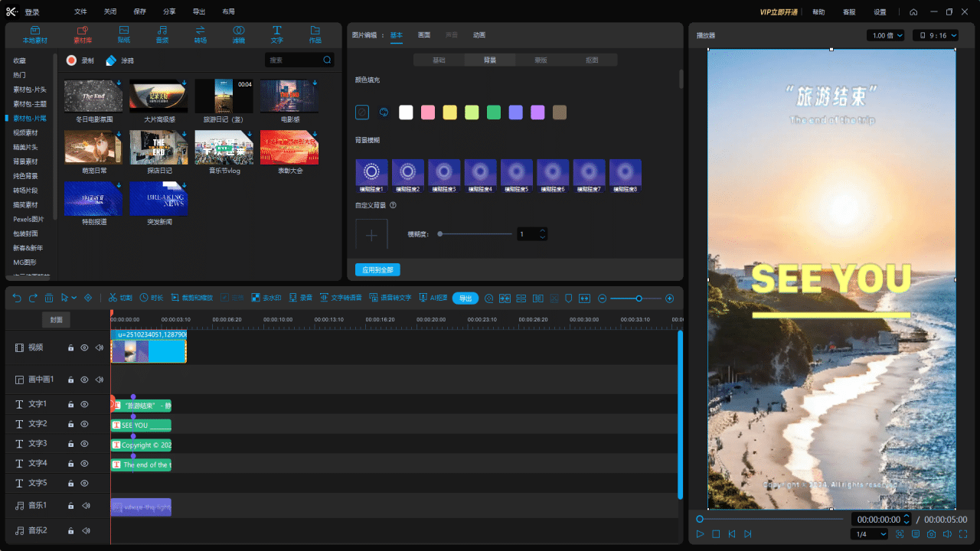Image resolution: width=980 pixels, height=551 pixels.
Task: Open the 文件 (File) menu
Action: tap(80, 12)
